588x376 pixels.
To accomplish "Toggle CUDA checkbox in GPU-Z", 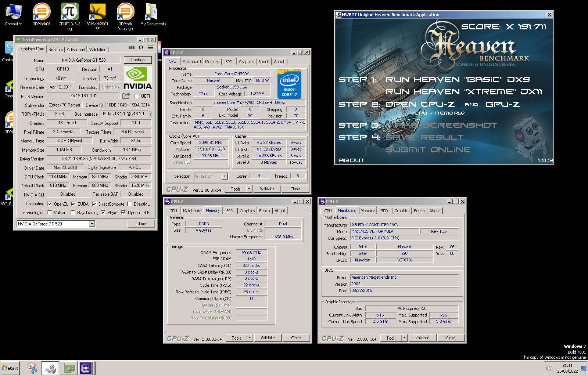I will click(x=73, y=204).
